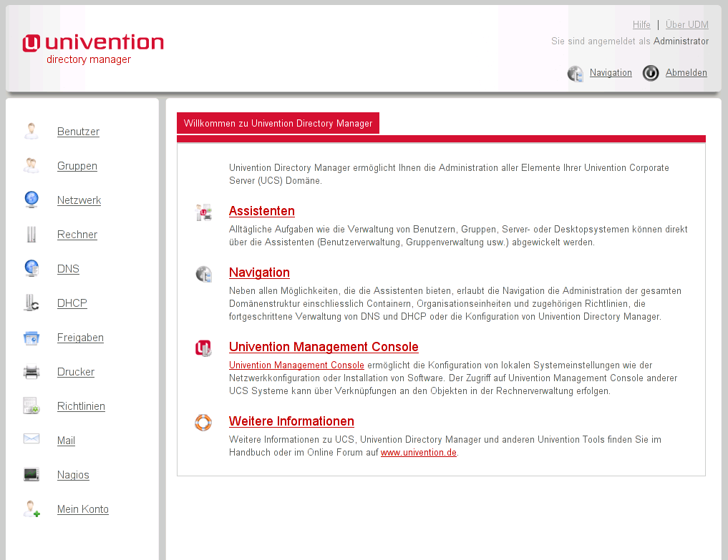Open the Weitere Informationen heading link
The height and width of the screenshot is (560, 728).
tap(291, 421)
